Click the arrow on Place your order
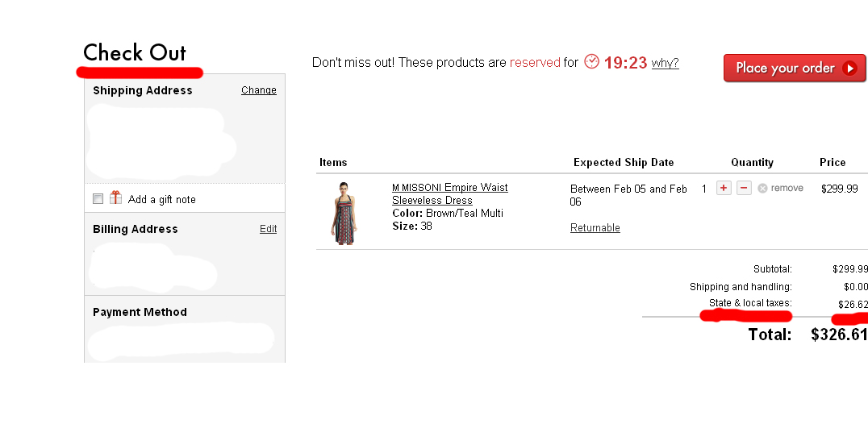This screenshot has width=868, height=424. 849,68
